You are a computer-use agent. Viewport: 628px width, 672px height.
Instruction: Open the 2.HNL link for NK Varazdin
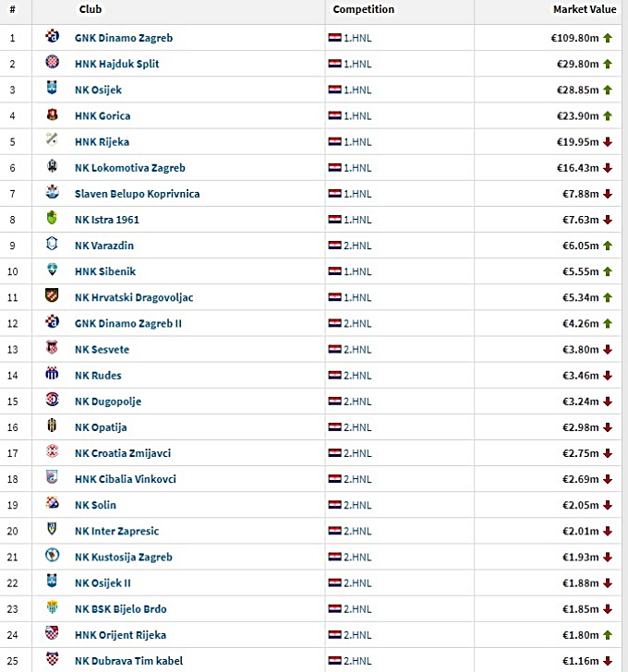[x=356, y=246]
